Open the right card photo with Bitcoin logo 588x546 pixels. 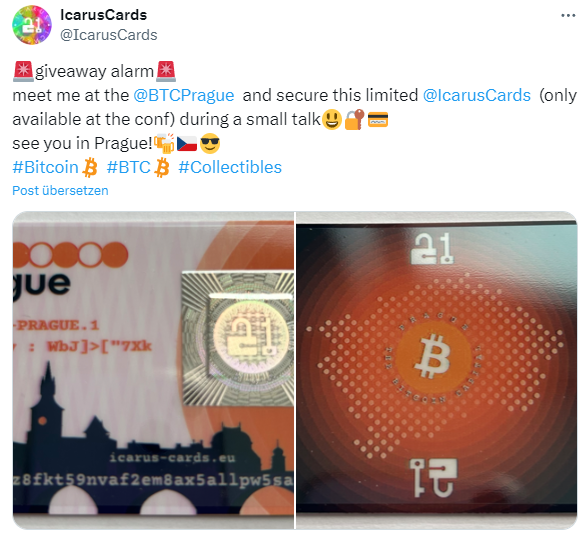tap(436, 370)
